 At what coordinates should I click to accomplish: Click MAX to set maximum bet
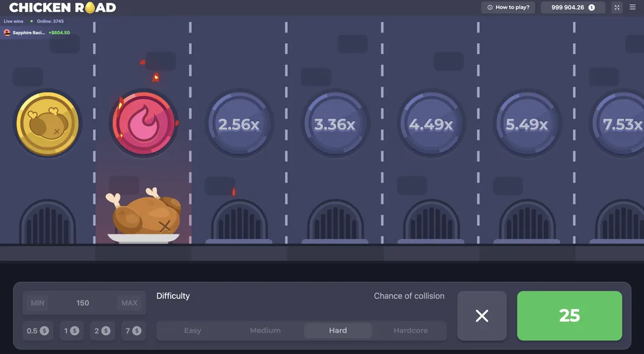pos(130,302)
